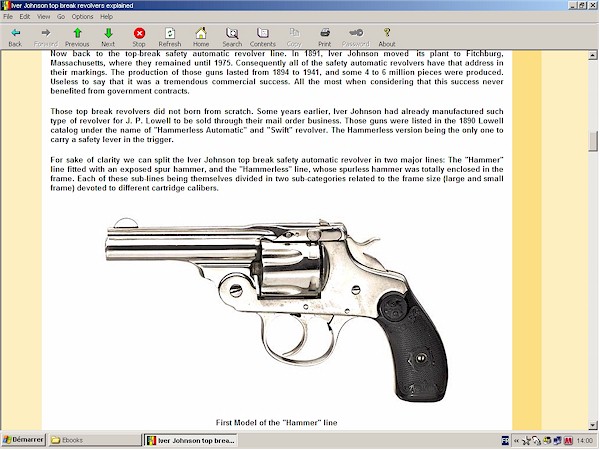Click the vertical scrollbar down arrow
The width and height of the screenshot is (600, 450).
[x=593, y=425]
